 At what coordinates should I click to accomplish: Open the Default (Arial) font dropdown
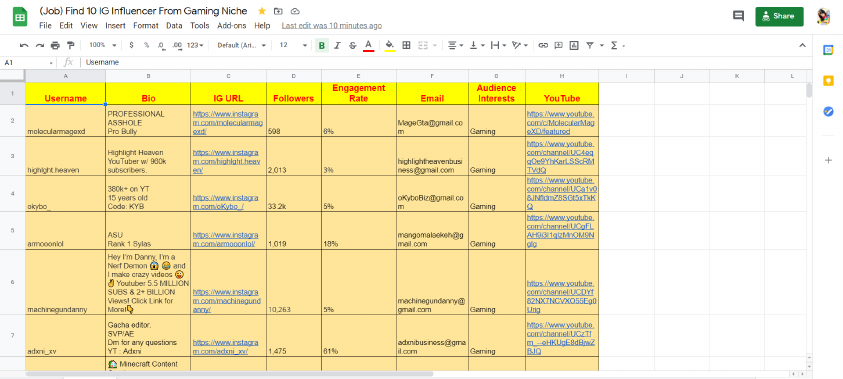241,46
